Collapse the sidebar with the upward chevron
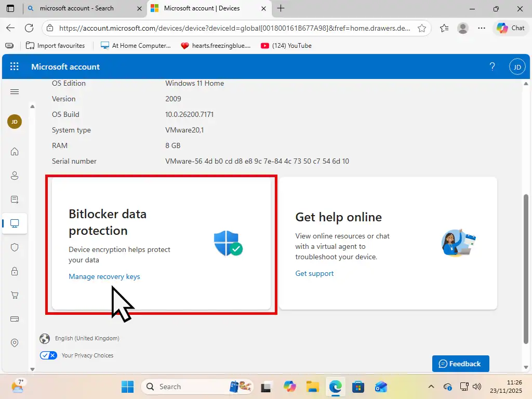 tap(32, 106)
